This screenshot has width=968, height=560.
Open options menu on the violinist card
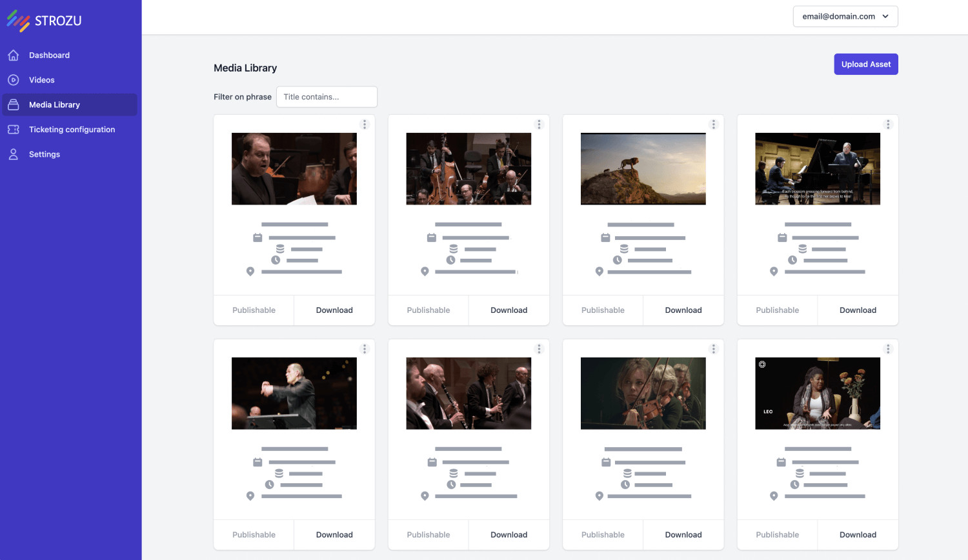point(713,349)
